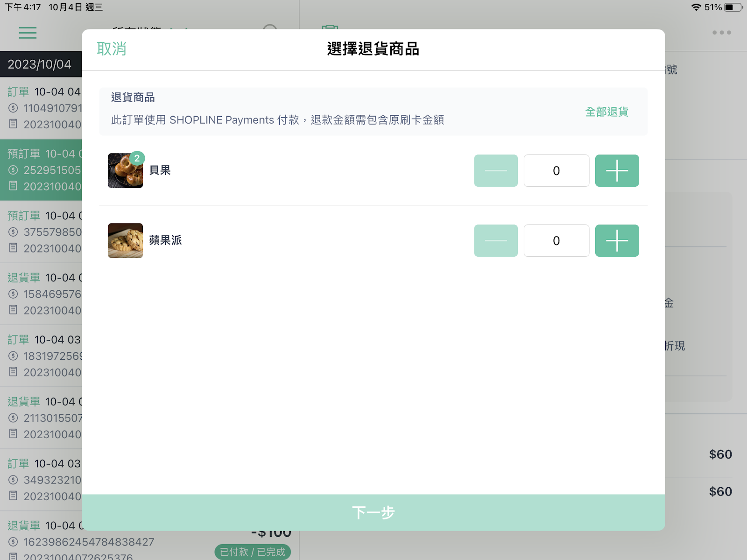Open return order 退貨單 158469576

point(41,294)
